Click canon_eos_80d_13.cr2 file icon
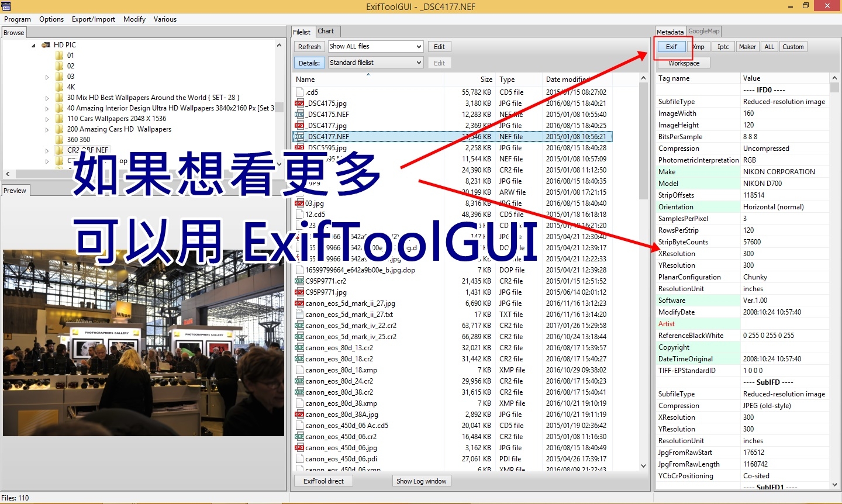 tap(299, 347)
